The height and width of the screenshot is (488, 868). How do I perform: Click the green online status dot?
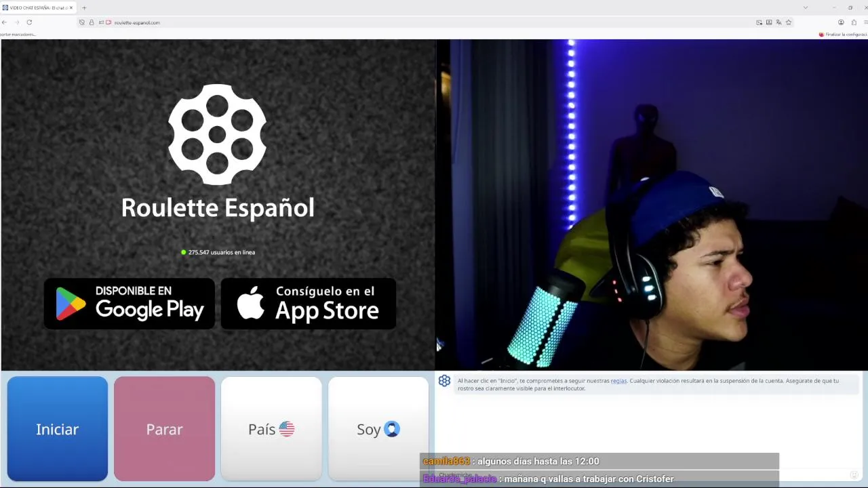coord(184,252)
